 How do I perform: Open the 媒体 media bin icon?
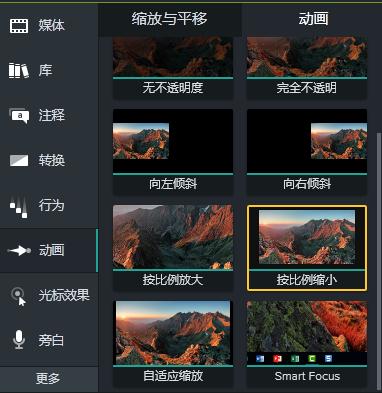click(x=19, y=26)
